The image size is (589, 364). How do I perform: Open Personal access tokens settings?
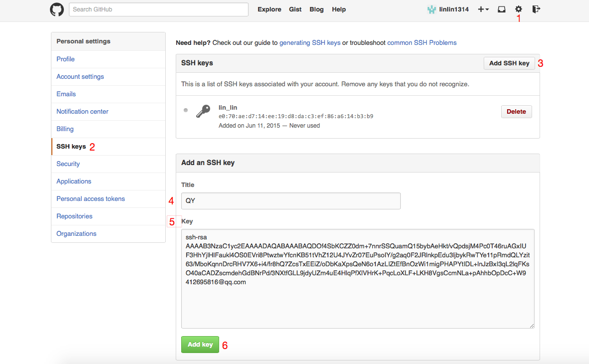108,199
